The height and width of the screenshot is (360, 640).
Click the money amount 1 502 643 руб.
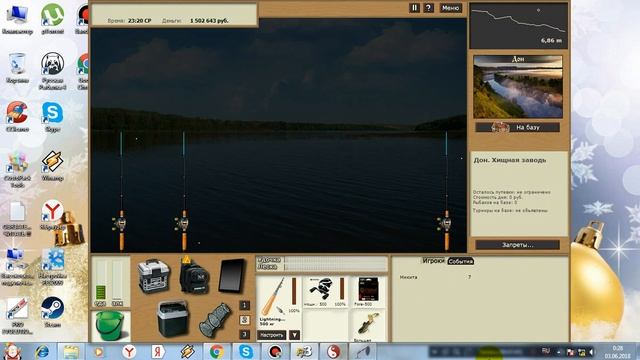tap(209, 20)
